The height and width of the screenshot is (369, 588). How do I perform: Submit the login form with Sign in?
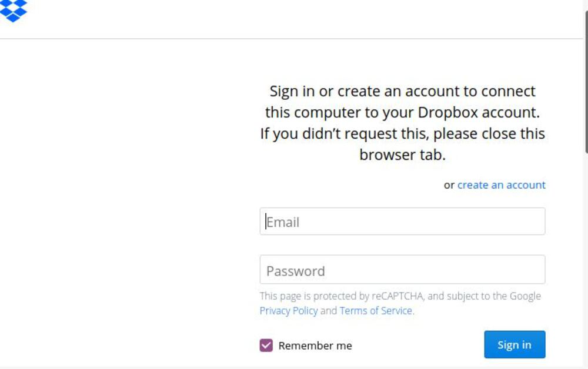[x=514, y=345]
